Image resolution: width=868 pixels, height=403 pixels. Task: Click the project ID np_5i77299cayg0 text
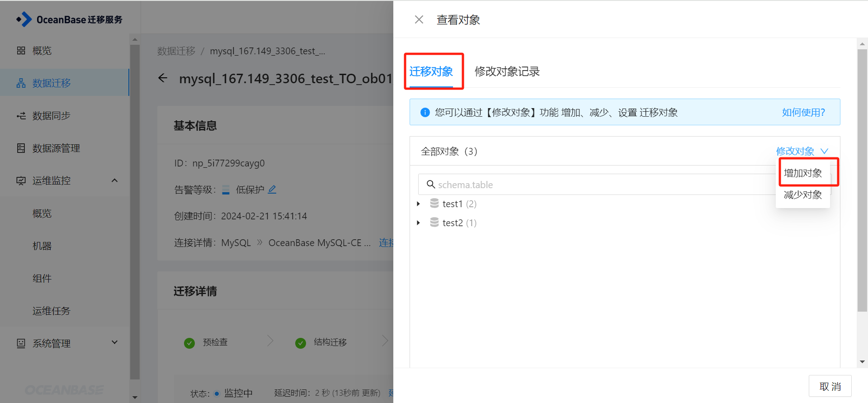(228, 163)
